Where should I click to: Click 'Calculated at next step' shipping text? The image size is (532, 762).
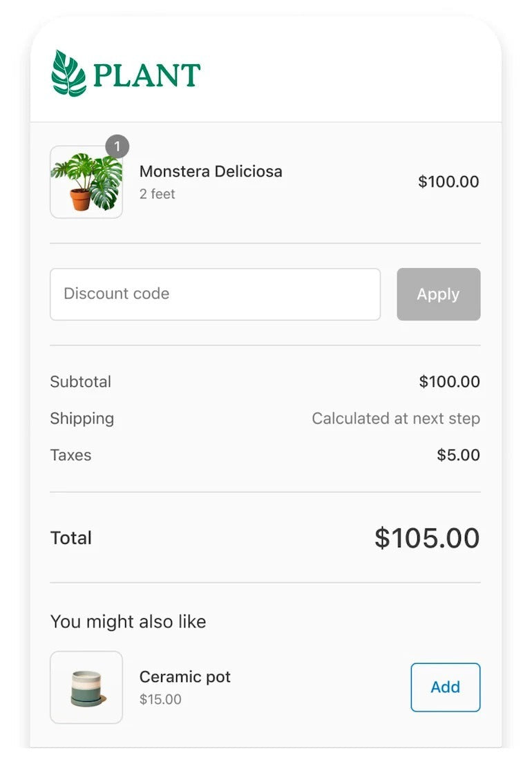coord(396,419)
